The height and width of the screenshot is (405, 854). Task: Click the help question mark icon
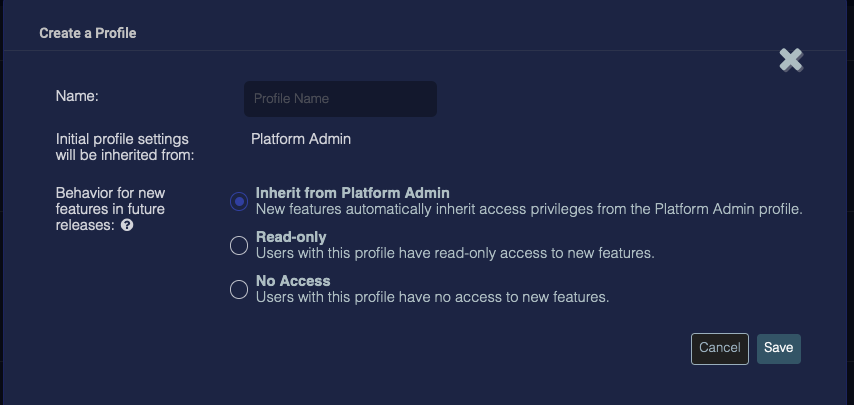[127, 226]
